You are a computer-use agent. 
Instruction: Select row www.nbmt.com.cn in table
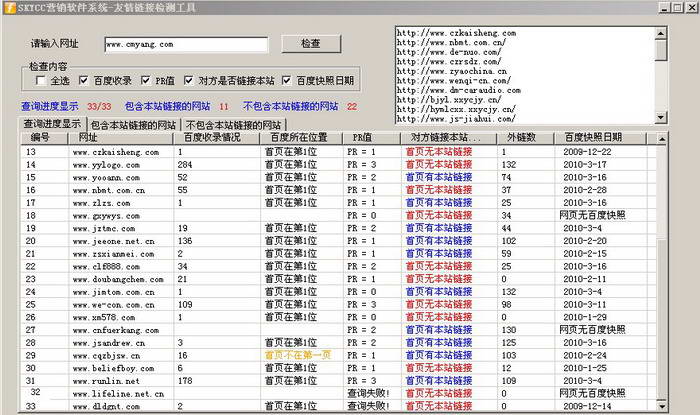tap(338, 190)
